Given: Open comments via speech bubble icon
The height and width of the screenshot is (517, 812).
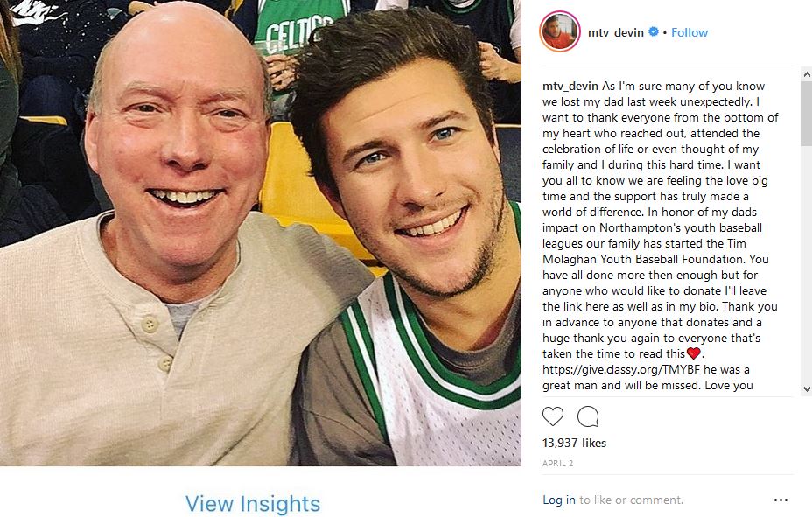Looking at the screenshot, I should (588, 416).
